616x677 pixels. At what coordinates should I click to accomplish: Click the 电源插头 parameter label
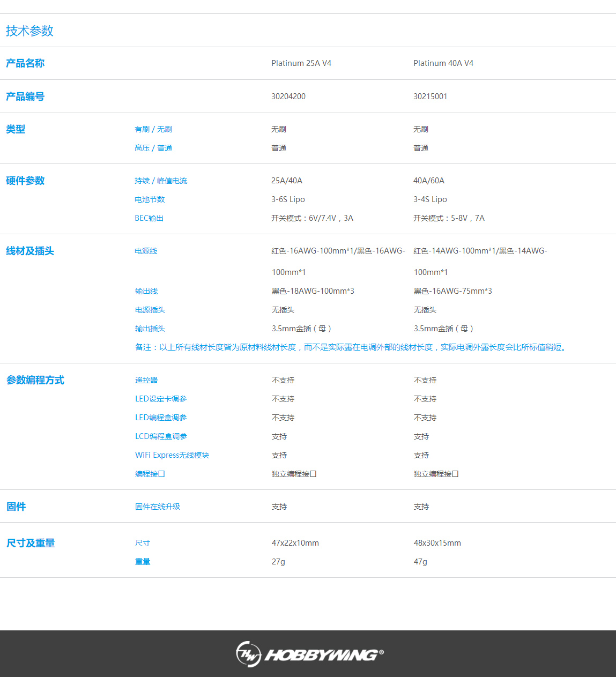150,310
